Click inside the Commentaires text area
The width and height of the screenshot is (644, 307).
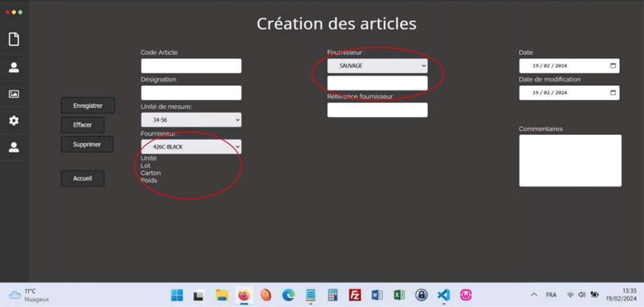coord(570,161)
